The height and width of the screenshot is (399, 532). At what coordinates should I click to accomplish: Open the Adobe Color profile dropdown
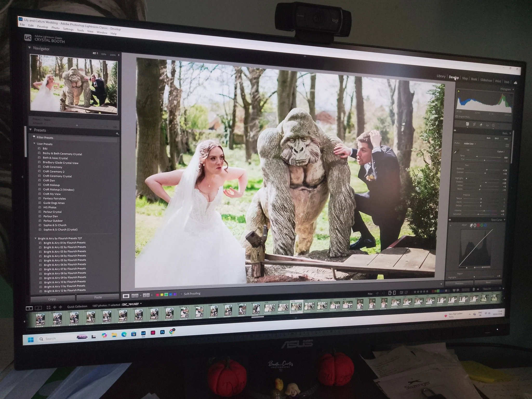(469, 144)
